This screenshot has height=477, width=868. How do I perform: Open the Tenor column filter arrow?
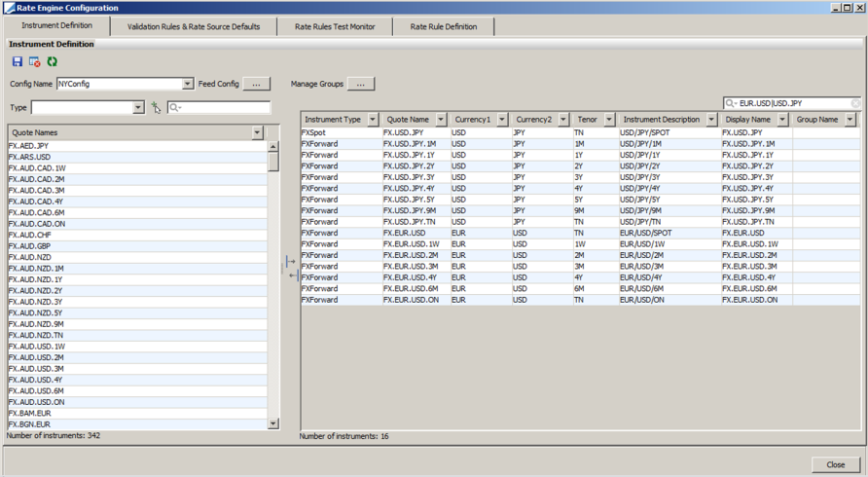click(609, 119)
